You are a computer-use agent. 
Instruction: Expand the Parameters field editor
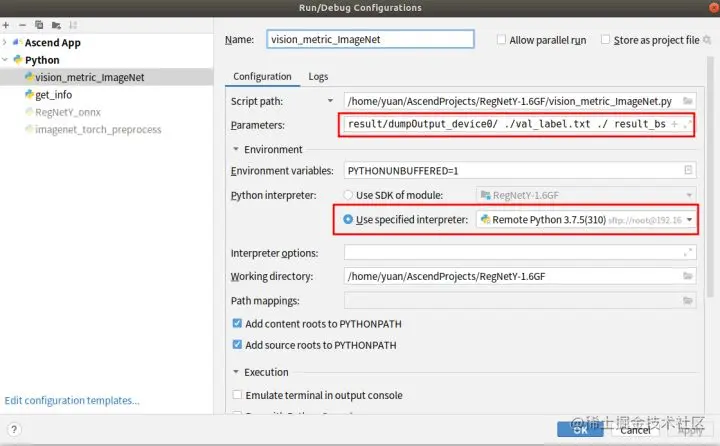[x=687, y=124]
